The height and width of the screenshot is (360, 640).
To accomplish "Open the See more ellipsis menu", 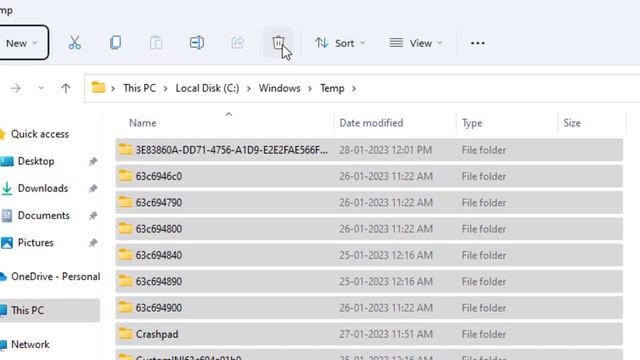I will [478, 43].
